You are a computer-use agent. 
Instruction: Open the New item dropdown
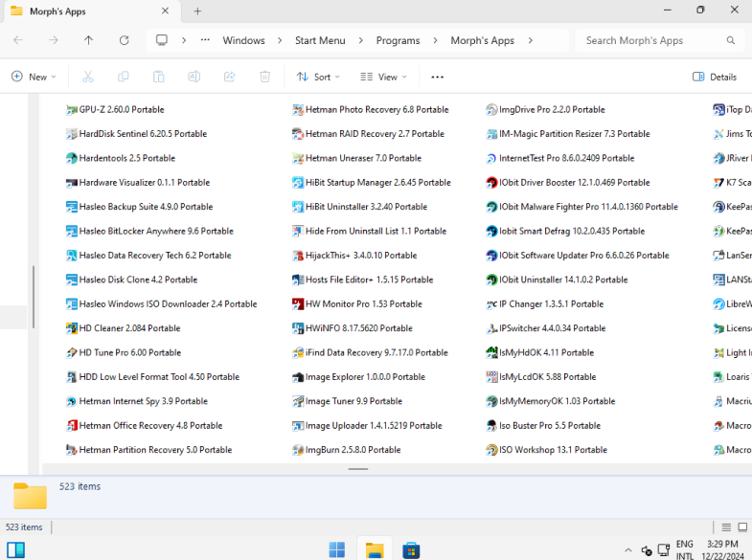[x=34, y=77]
